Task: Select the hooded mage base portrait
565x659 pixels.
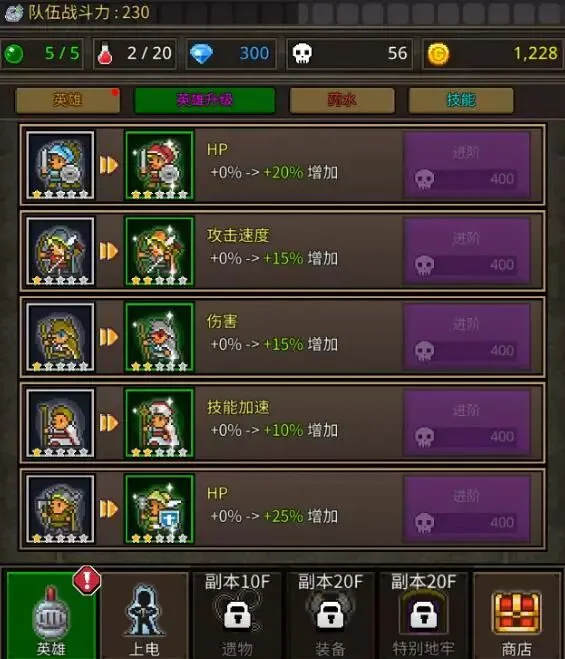Action: point(60,337)
